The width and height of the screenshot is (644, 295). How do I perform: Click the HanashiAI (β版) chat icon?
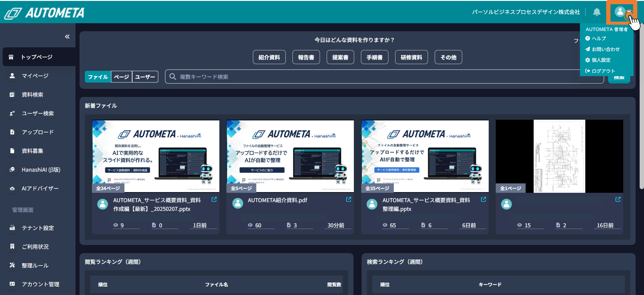(x=12, y=169)
